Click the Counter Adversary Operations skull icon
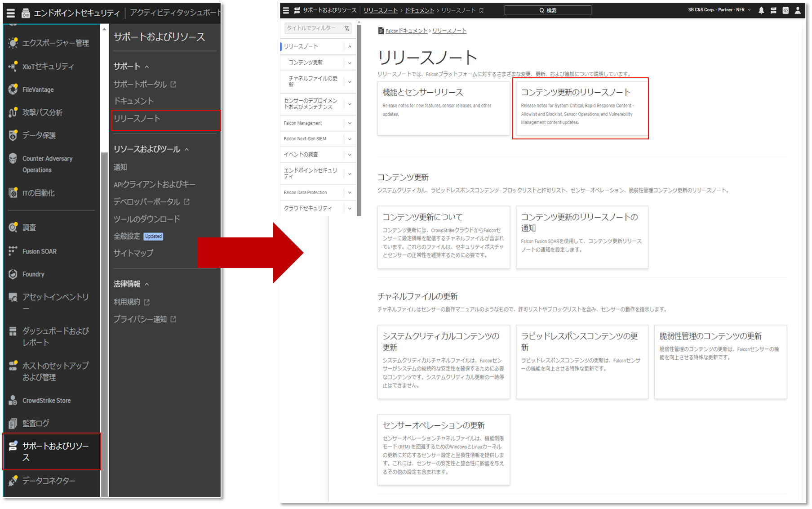This screenshot has height=509, width=812. point(13,159)
